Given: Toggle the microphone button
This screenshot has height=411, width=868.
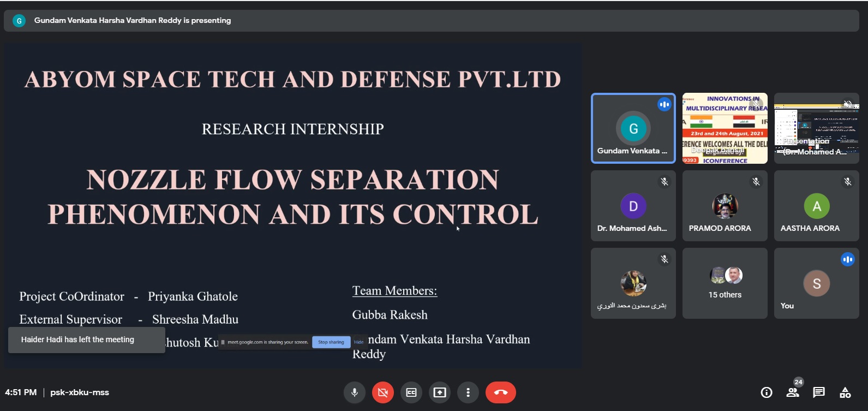Looking at the screenshot, I should click(x=355, y=392).
